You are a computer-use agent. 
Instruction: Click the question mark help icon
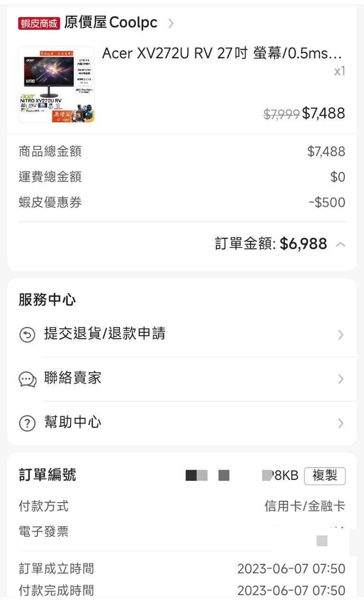pyautogui.click(x=27, y=423)
